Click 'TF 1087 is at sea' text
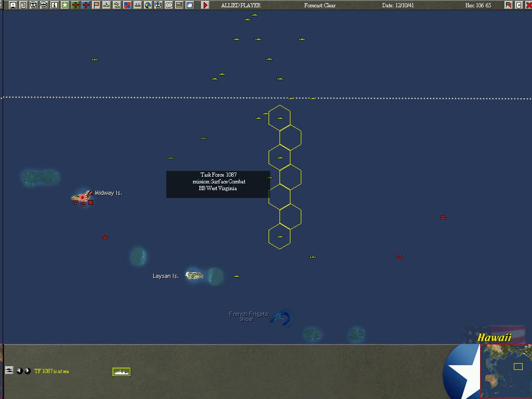The image size is (532, 399). [x=51, y=371]
